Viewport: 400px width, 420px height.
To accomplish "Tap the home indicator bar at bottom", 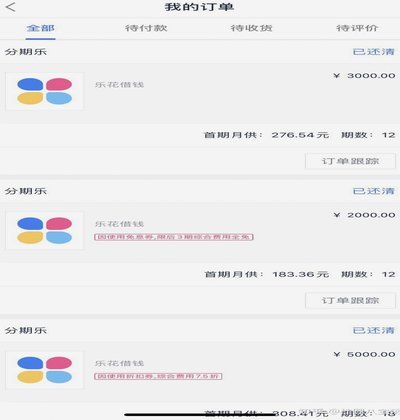I will pyautogui.click(x=200, y=414).
